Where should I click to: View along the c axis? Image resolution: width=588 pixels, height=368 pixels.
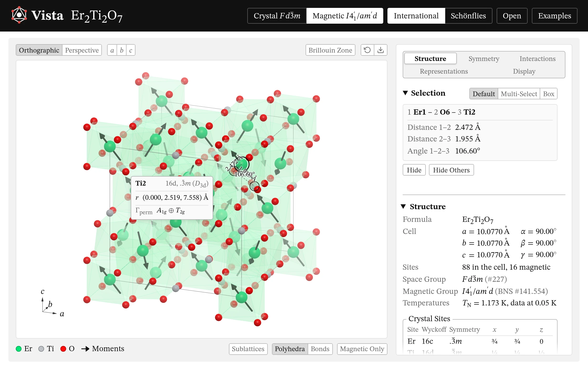131,50
